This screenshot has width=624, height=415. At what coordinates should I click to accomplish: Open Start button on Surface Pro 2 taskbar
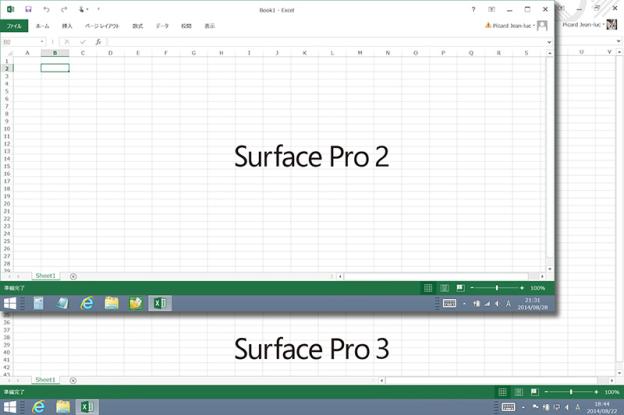pyautogui.click(x=10, y=304)
